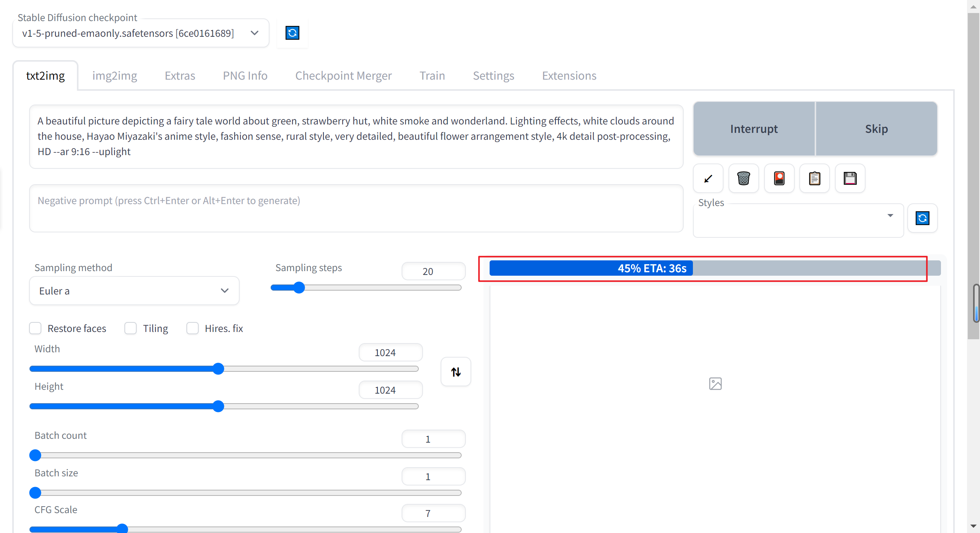The width and height of the screenshot is (980, 533).
Task: Click the Batch count number field
Action: tap(433, 439)
